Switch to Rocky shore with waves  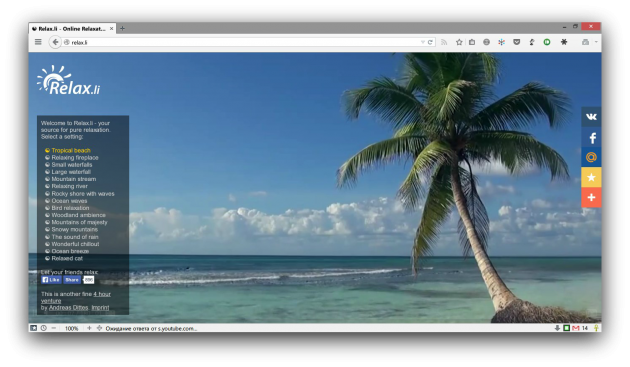click(83, 194)
